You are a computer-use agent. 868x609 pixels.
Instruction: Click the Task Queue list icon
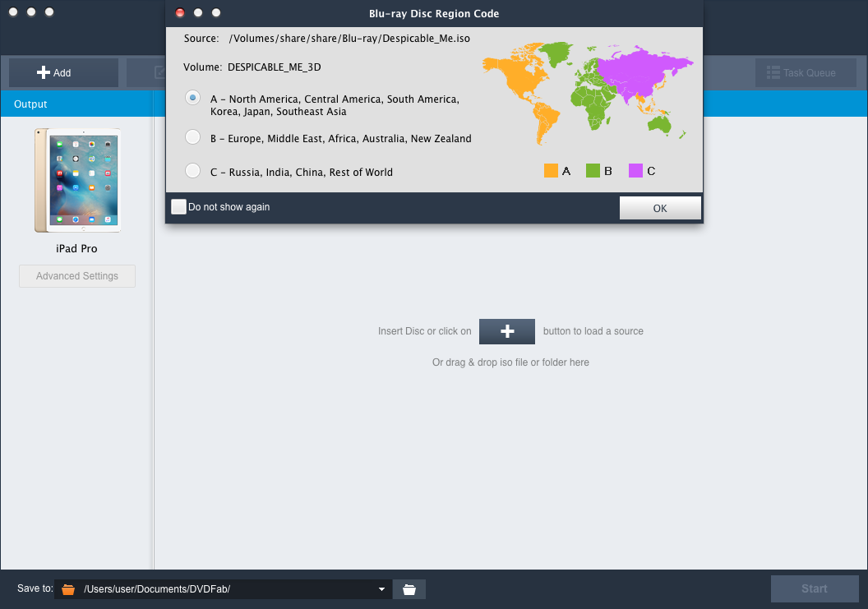point(773,72)
